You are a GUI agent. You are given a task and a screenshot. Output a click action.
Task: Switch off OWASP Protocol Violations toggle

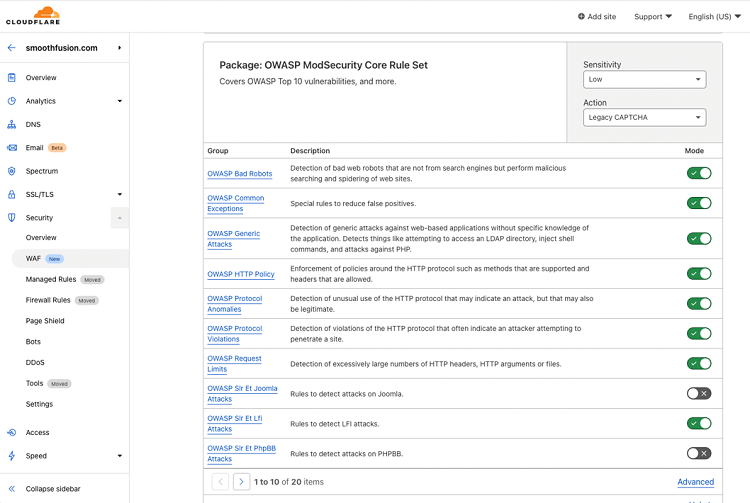(x=699, y=333)
